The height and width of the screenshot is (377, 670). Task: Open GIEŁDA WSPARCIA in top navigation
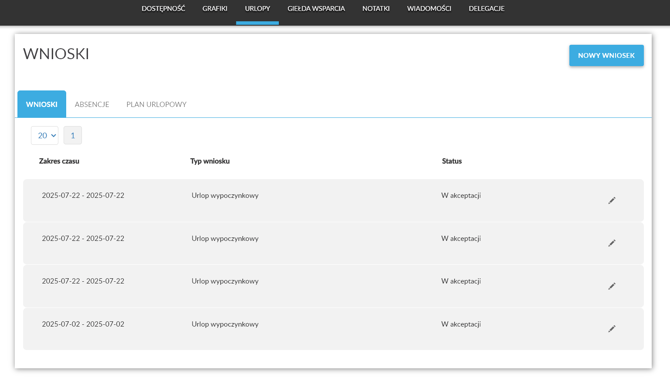316,9
